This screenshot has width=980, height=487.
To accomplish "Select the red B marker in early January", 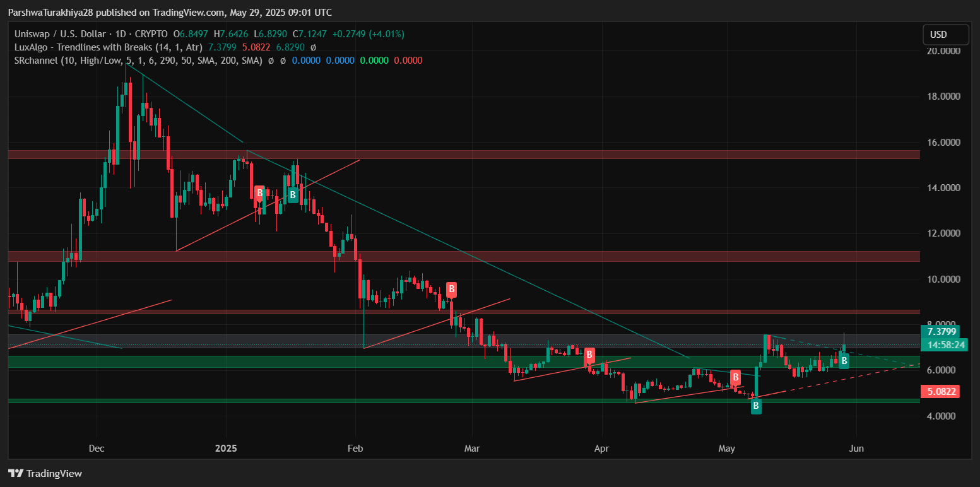I will 259,193.
